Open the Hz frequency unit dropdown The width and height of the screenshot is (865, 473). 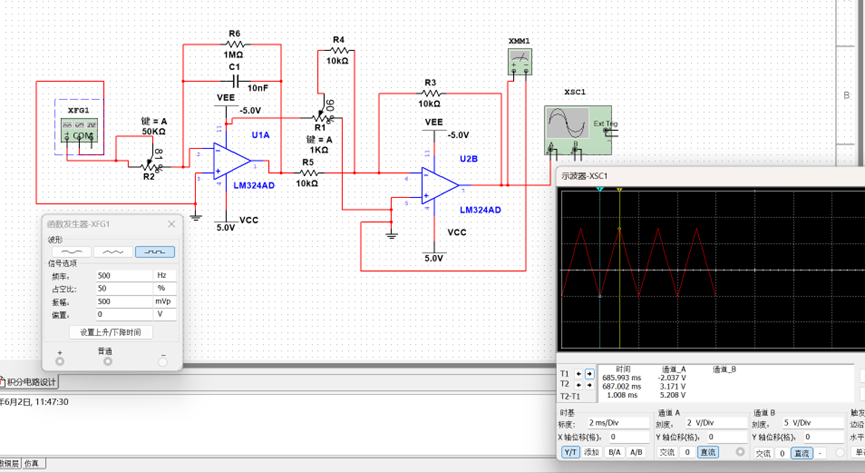[x=164, y=275]
